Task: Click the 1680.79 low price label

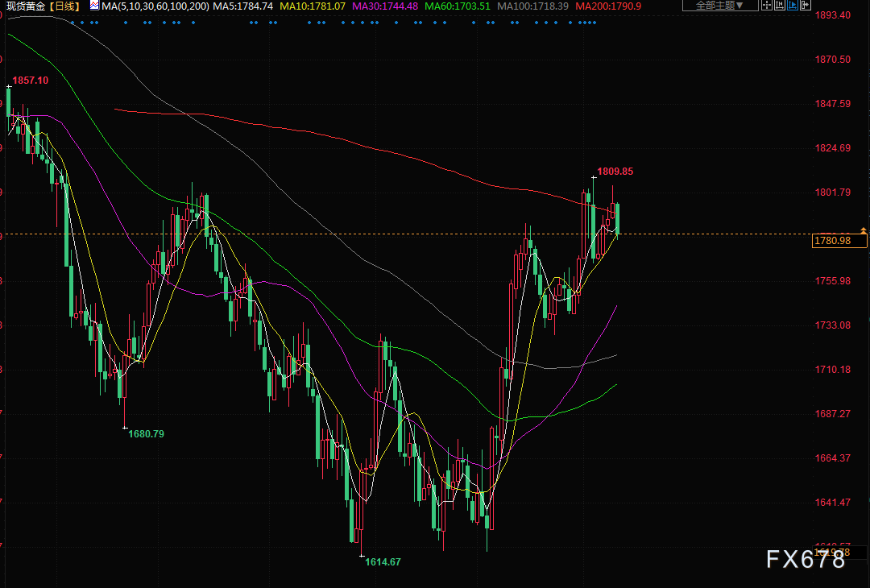Action: pyautogui.click(x=146, y=434)
